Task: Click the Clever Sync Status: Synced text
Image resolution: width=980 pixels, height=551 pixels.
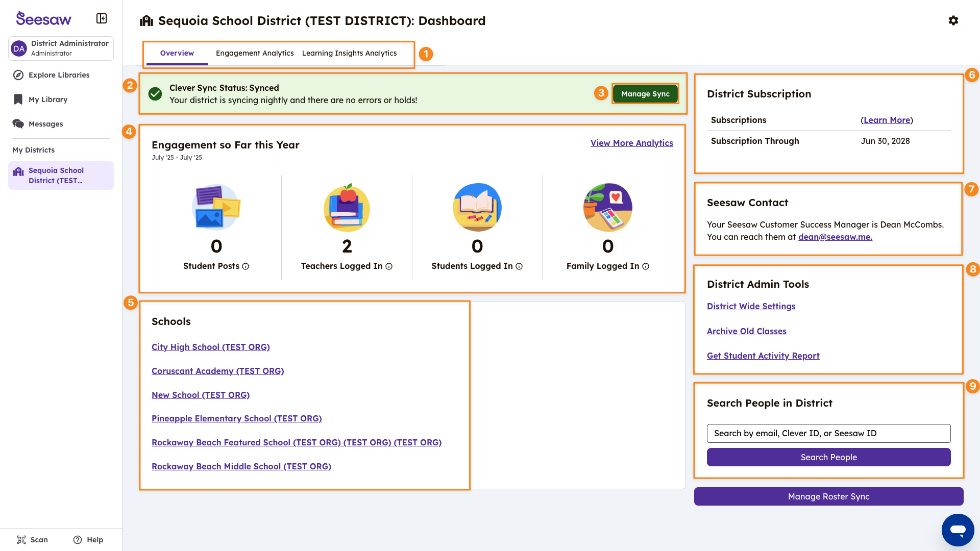Action: tap(224, 88)
